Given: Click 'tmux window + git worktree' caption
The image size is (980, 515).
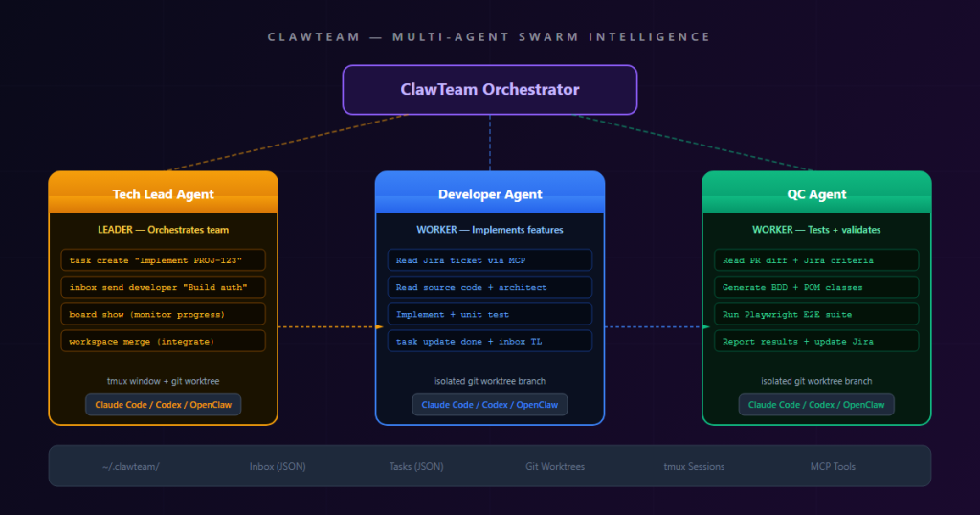Looking at the screenshot, I should (163, 381).
